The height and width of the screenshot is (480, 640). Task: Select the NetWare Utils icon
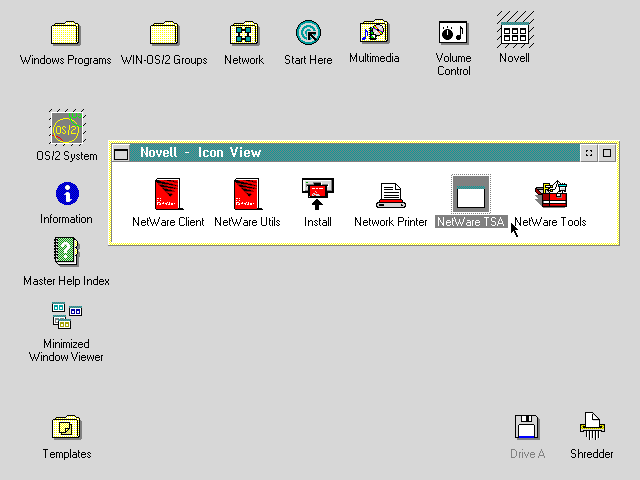tap(247, 194)
